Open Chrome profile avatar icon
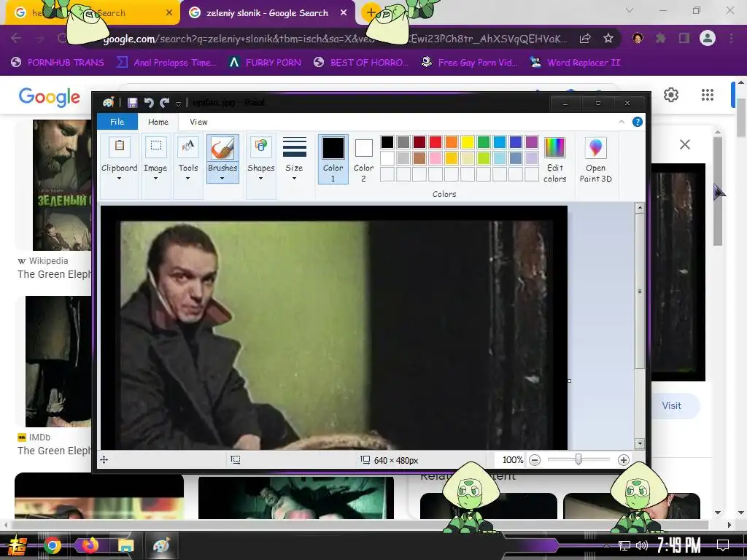The height and width of the screenshot is (560, 747). [708, 38]
